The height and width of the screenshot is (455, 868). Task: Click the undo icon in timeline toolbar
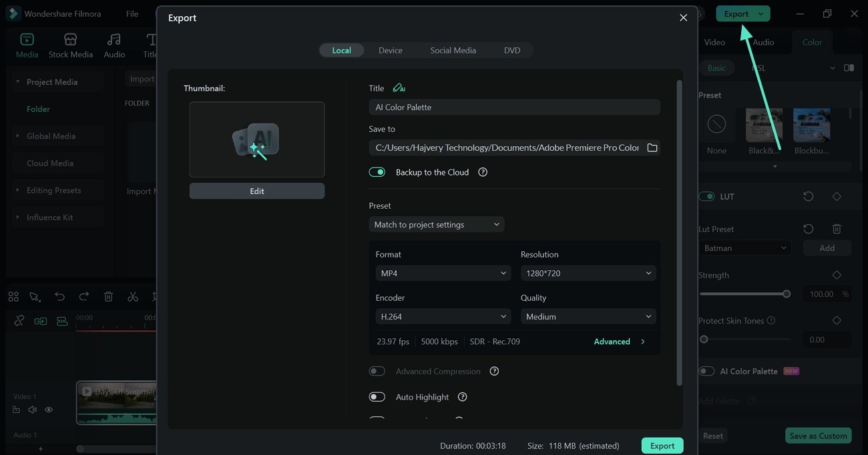coord(59,297)
